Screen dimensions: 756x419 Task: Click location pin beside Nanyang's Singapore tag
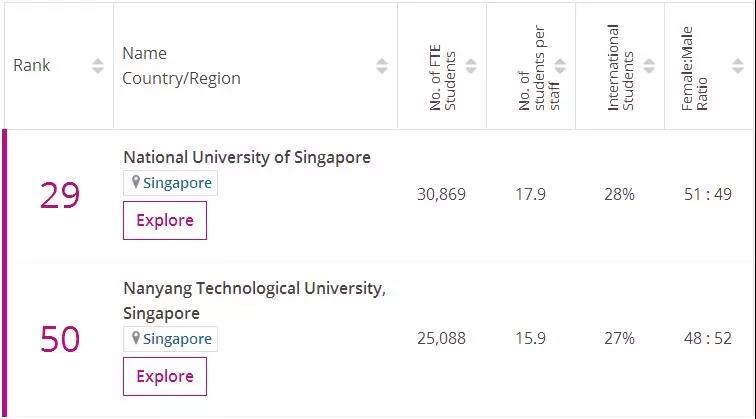click(x=135, y=339)
